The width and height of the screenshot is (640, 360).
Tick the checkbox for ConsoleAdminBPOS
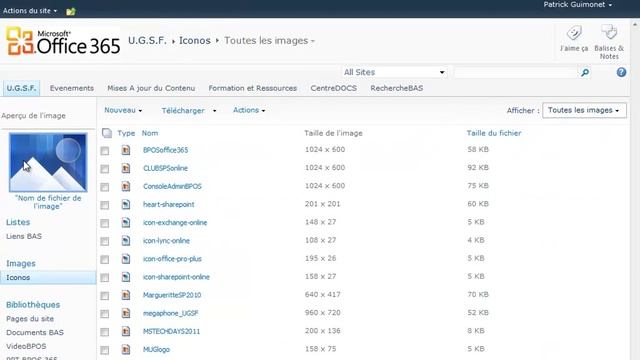pos(105,187)
